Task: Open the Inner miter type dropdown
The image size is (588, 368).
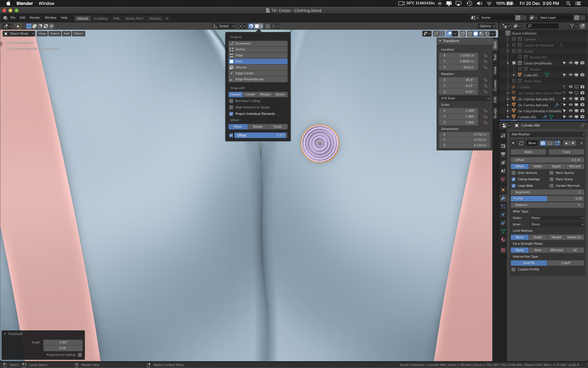Action: pyautogui.click(x=557, y=224)
